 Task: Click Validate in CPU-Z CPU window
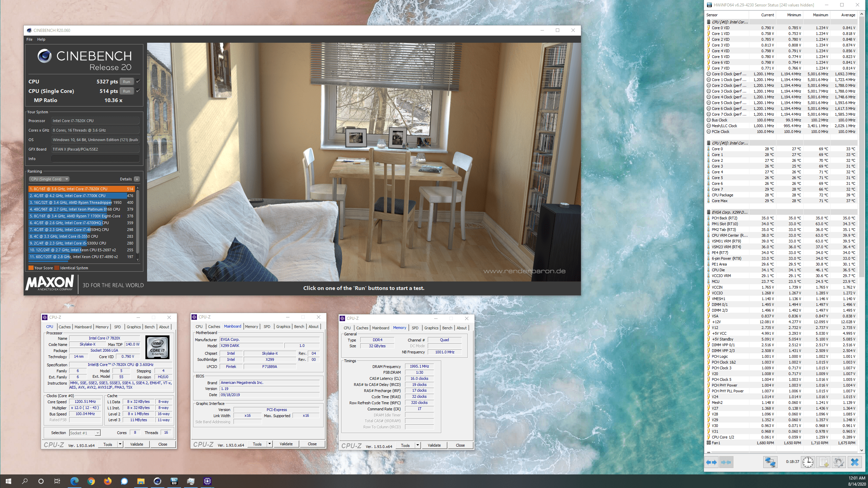137,444
